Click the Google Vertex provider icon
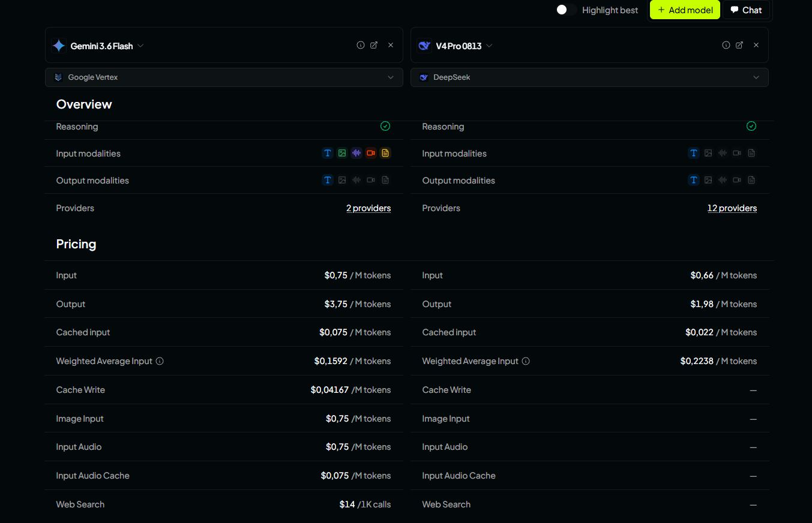The height and width of the screenshot is (523, 812). pyautogui.click(x=58, y=77)
